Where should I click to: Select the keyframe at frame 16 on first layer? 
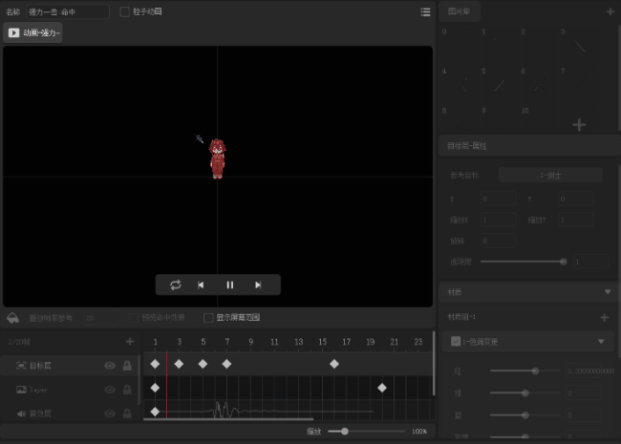pos(334,364)
